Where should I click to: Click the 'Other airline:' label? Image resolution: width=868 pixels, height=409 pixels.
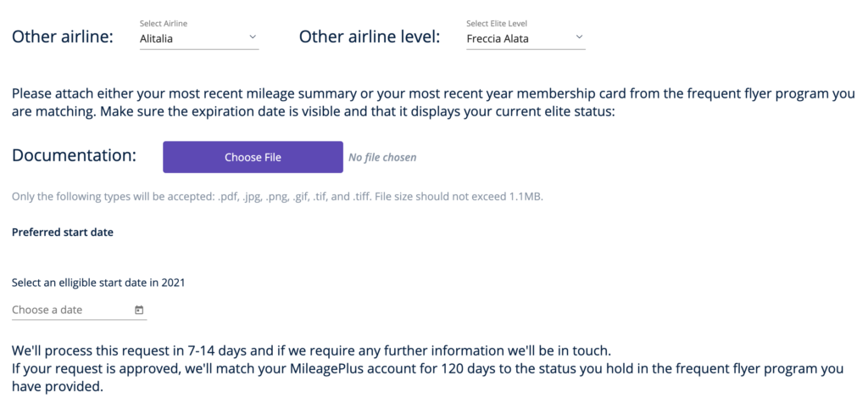63,37
